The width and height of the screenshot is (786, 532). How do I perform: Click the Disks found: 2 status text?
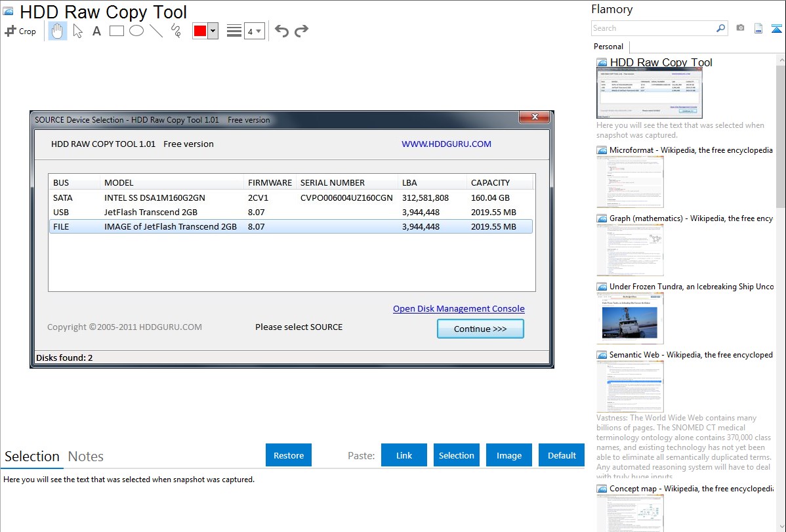tap(64, 358)
